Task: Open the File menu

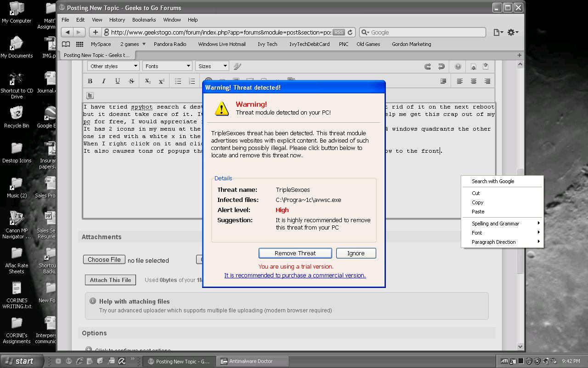Action: pos(65,20)
